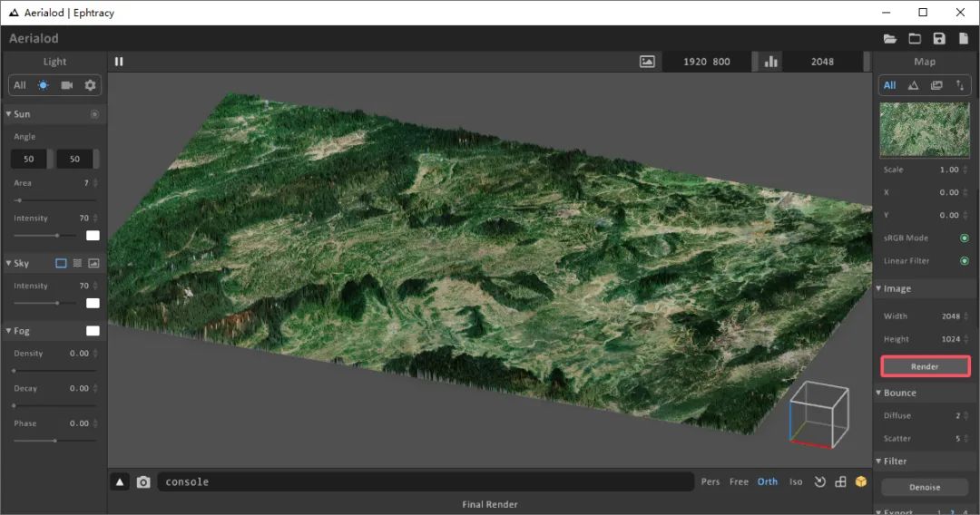Select the All tab in Map panel
The image size is (980, 515).
coord(890,85)
